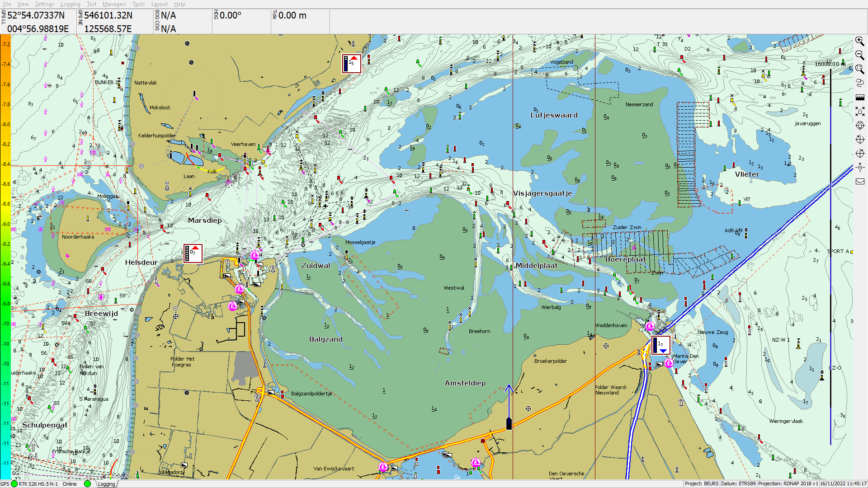Open the Settings menu
Screen dimensions: 868x488
click(x=44, y=4)
